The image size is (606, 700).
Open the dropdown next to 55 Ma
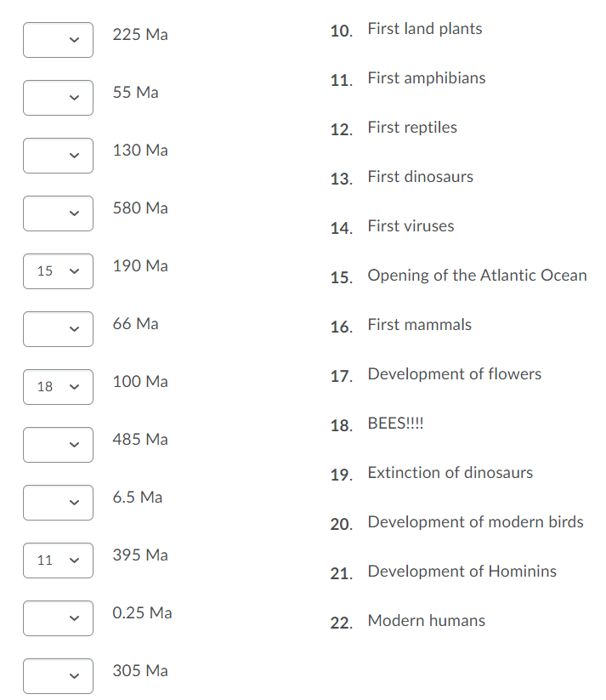tap(58, 98)
